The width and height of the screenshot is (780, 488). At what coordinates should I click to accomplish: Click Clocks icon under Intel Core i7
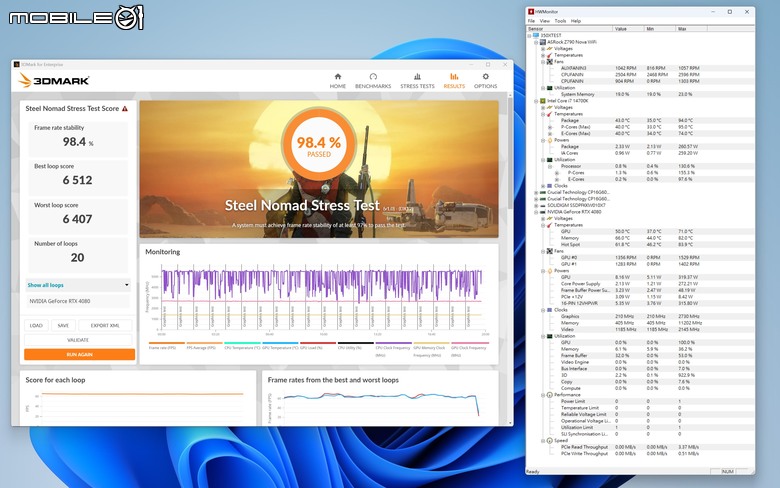550,186
